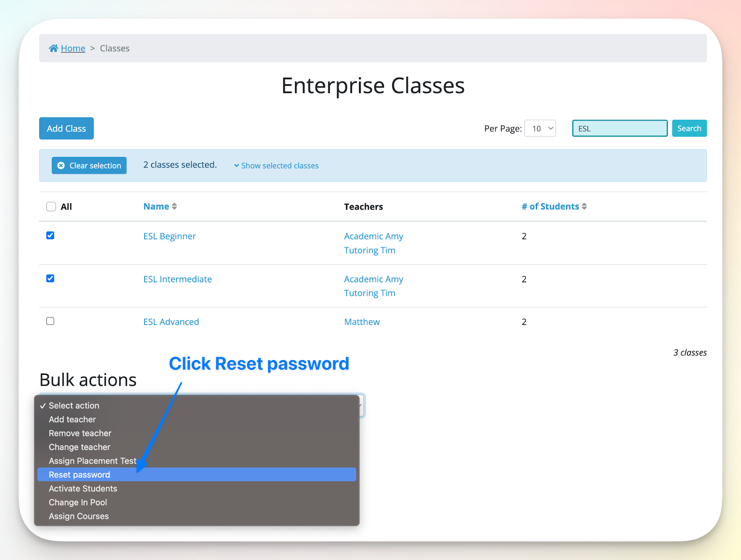Check the ESL Advanced checkbox
This screenshot has height=560, width=741.
[50, 321]
